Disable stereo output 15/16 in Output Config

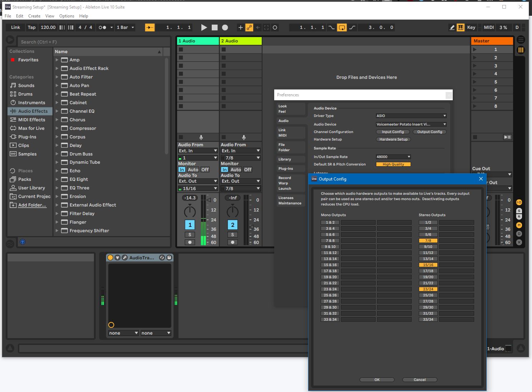(428, 265)
